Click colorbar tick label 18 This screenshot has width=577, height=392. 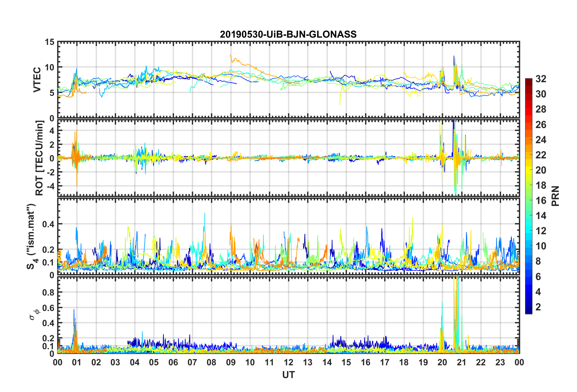tap(541, 185)
